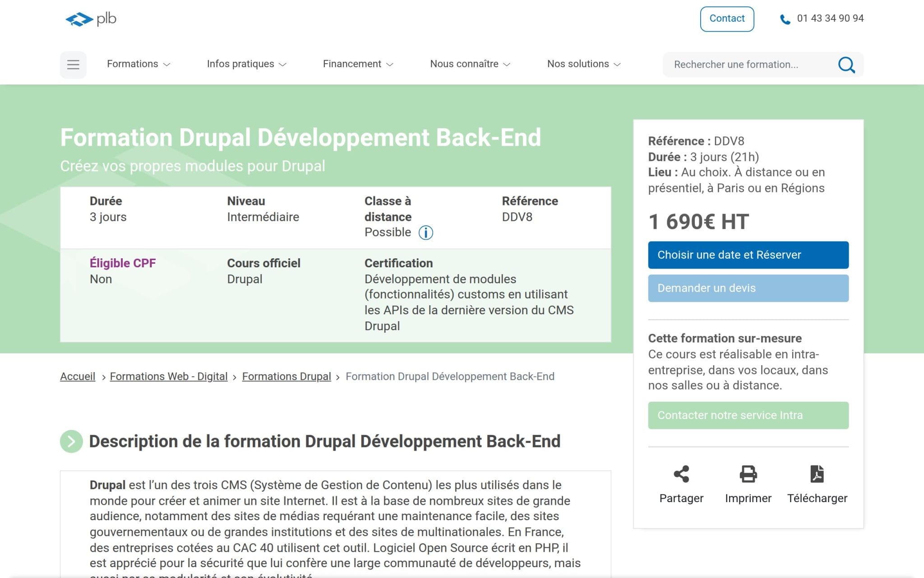Click the Imprimer label
Viewport: 924px width, 578px height.
pyautogui.click(x=748, y=499)
